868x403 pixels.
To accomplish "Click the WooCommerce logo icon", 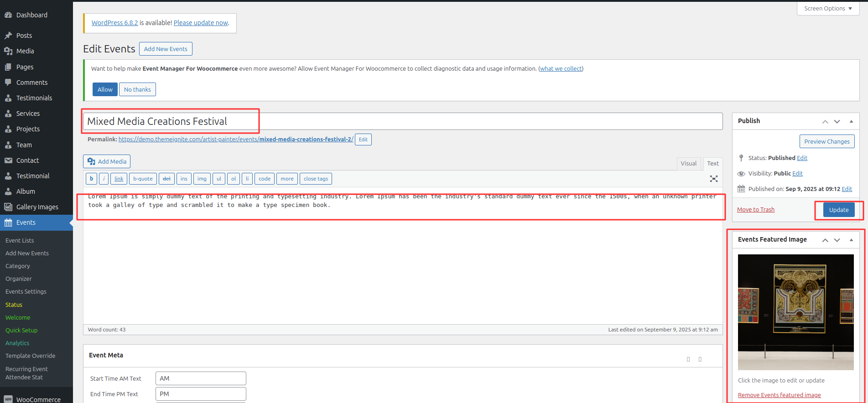I will pyautogui.click(x=8, y=399).
